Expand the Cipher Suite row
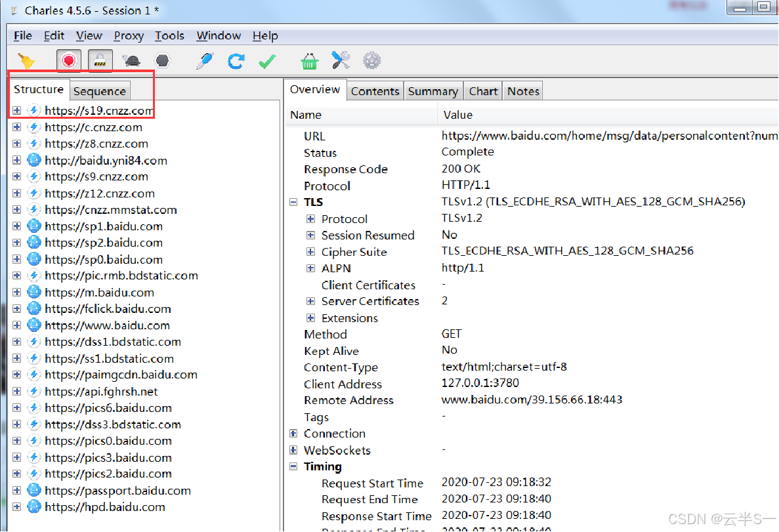Image resolution: width=779 pixels, height=532 pixels. point(311,252)
